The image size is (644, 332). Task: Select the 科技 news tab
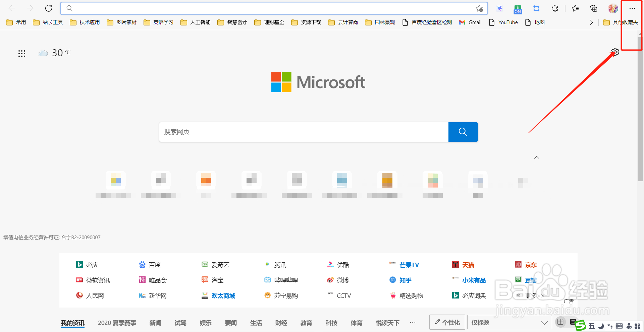pos(331,323)
